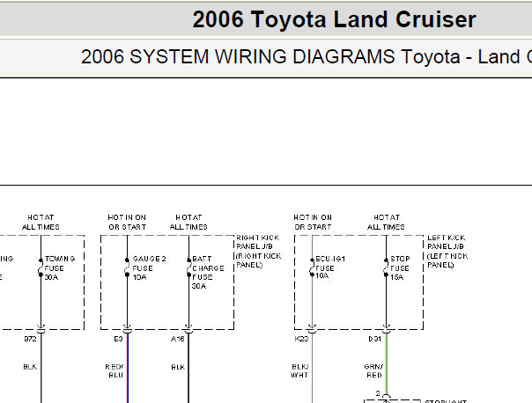
Task: Click the "BATT CHARGE FUSE 30A" label
Action: (208, 272)
